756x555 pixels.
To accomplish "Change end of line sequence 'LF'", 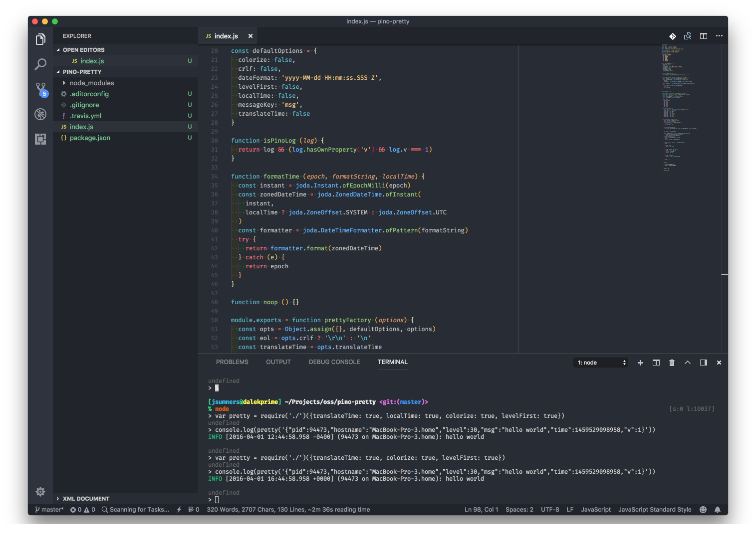I will coord(570,510).
